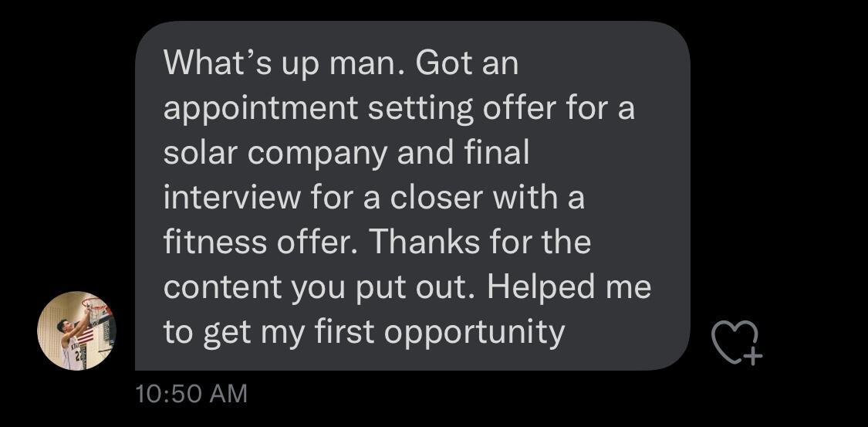
Task: Click "Thanks for the" in the message
Action: (x=479, y=242)
